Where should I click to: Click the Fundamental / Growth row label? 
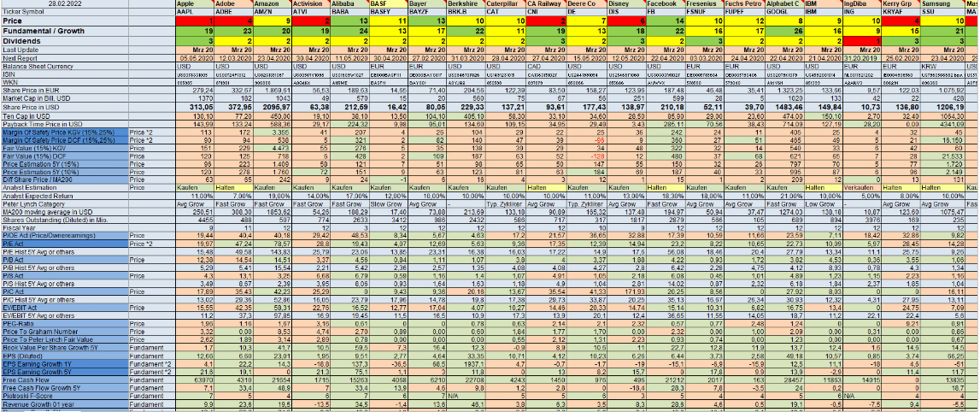point(64,31)
